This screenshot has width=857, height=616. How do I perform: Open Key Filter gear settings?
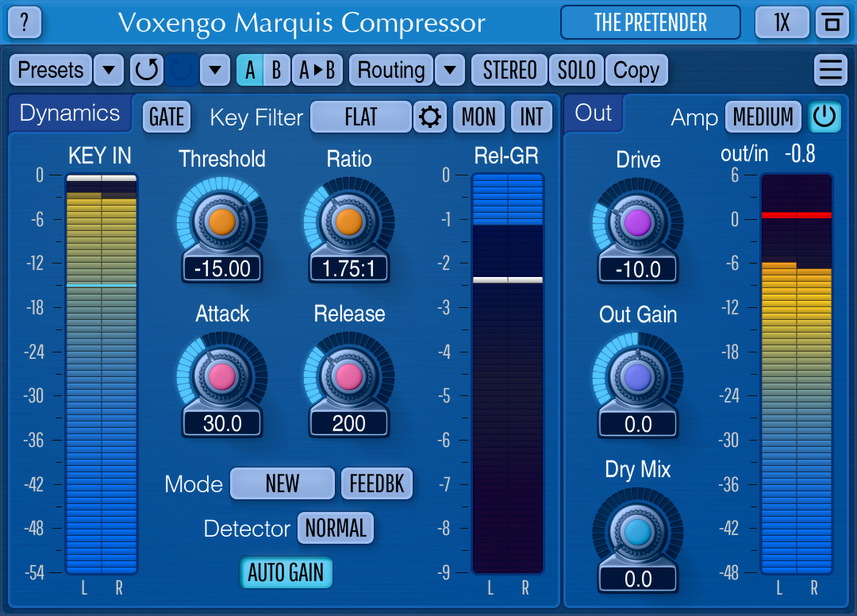431,117
